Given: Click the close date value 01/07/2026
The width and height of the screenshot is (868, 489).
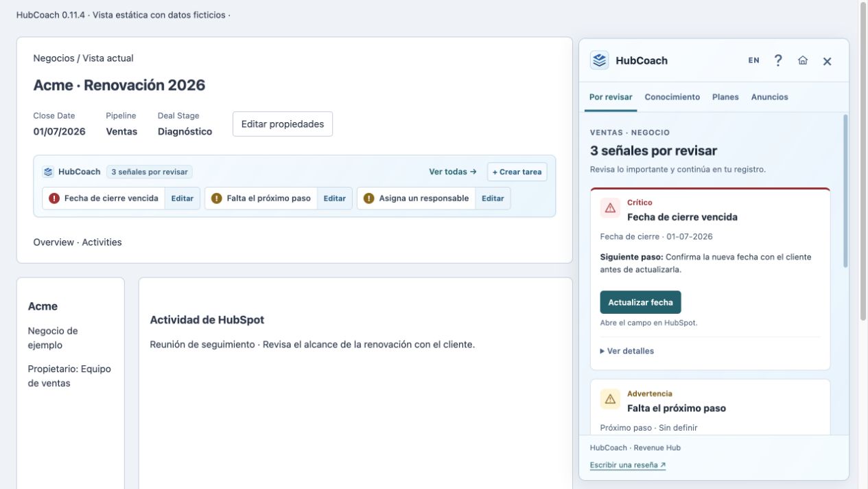Looking at the screenshot, I should coord(60,131).
